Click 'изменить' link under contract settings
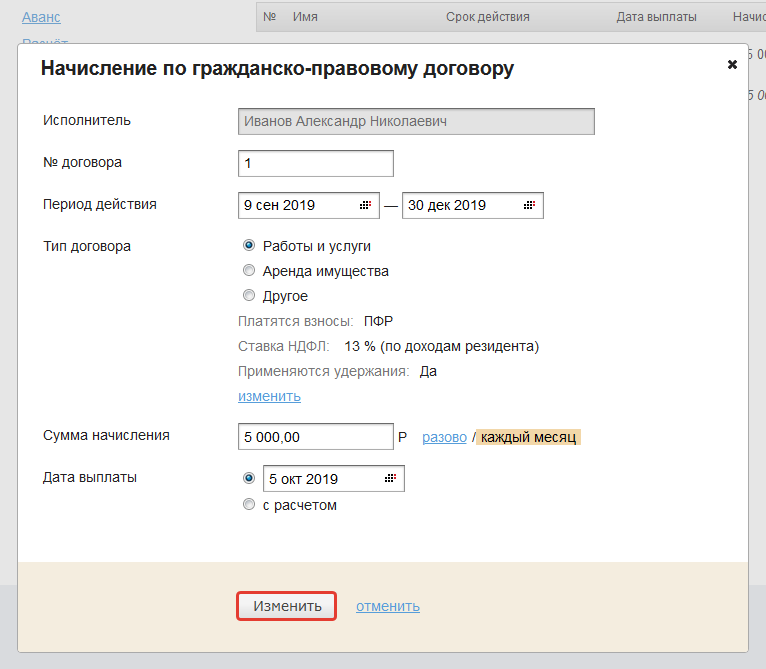This screenshot has width=766, height=669. (x=269, y=396)
